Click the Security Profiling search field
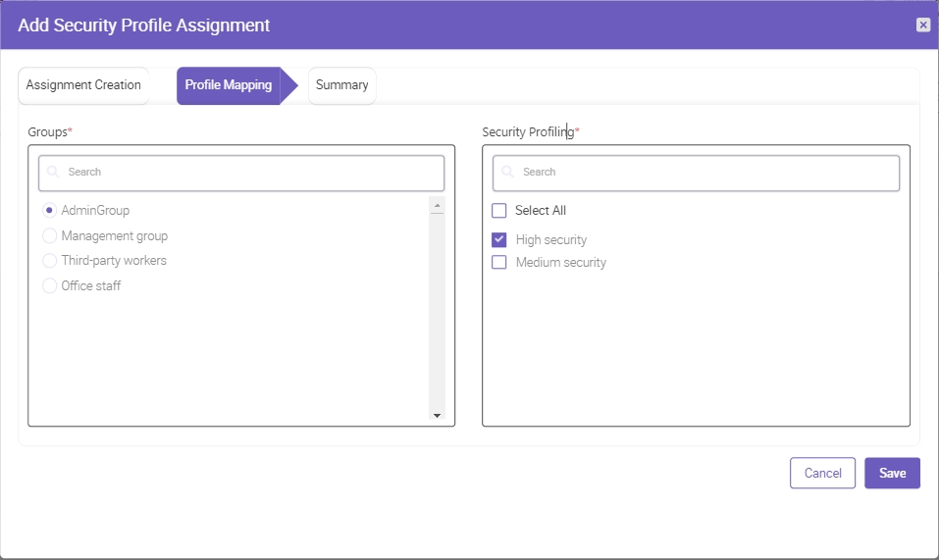 coord(696,173)
